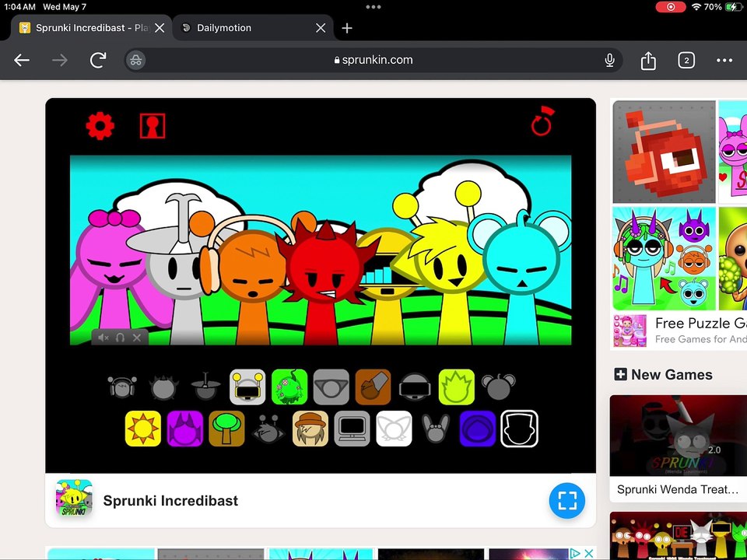Select the grayed spiky character icon

click(x=164, y=387)
